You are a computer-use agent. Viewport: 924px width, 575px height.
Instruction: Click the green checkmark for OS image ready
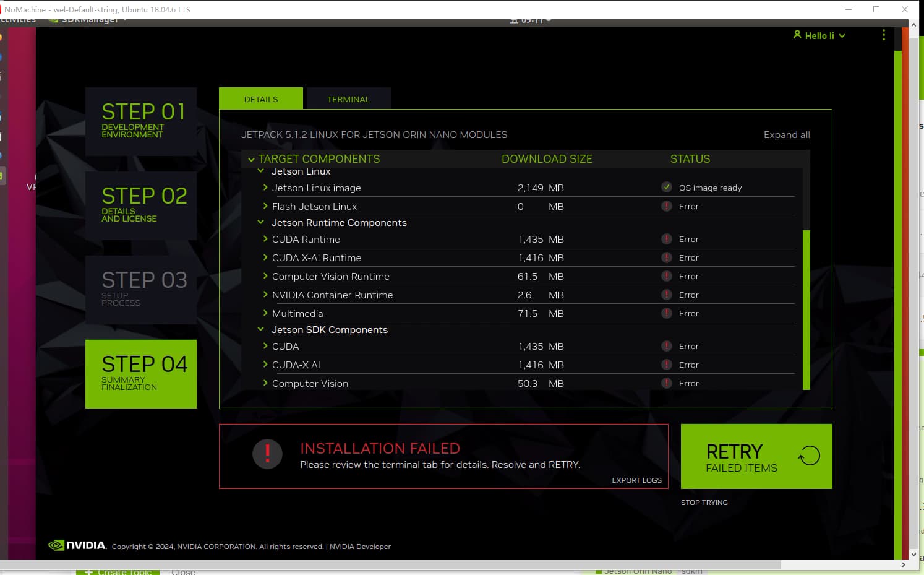tap(666, 186)
